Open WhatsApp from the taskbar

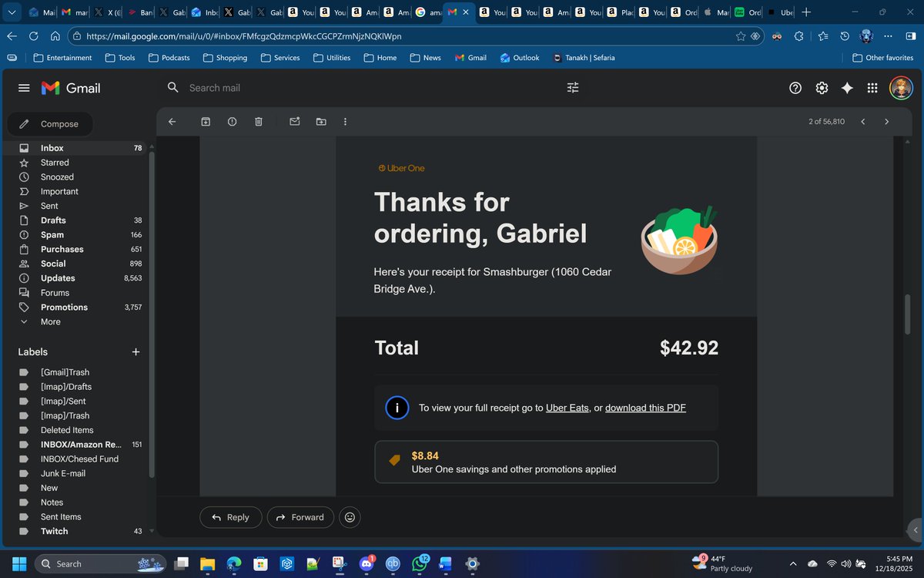click(420, 564)
